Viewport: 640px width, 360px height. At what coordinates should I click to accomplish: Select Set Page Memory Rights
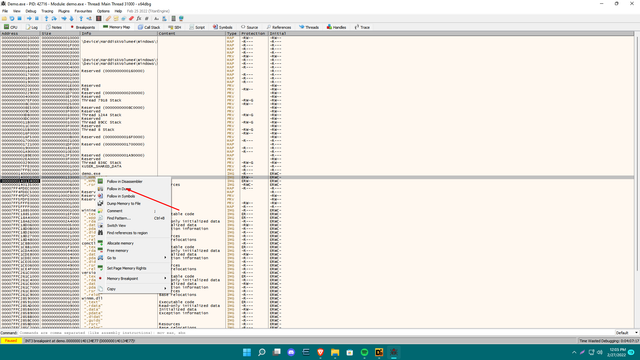click(x=127, y=268)
